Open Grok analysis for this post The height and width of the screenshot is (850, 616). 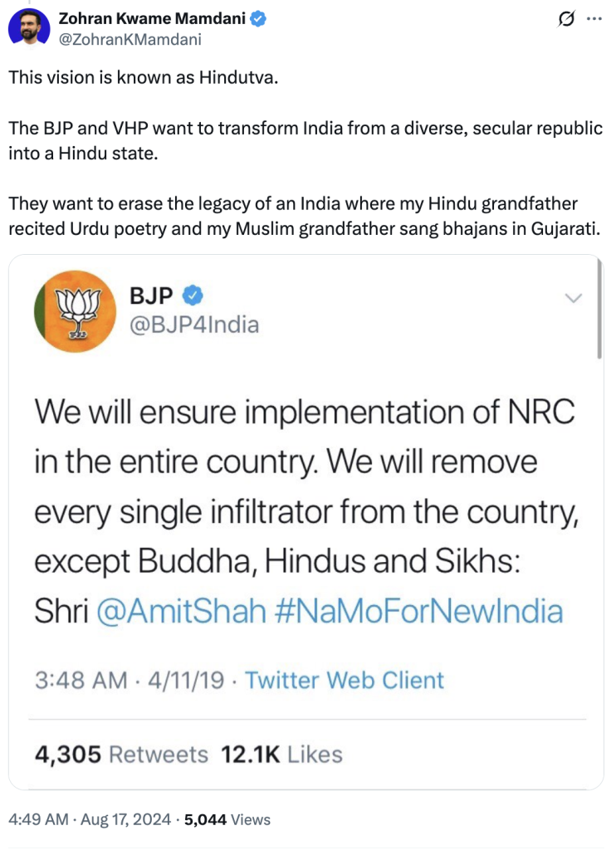[x=565, y=19]
